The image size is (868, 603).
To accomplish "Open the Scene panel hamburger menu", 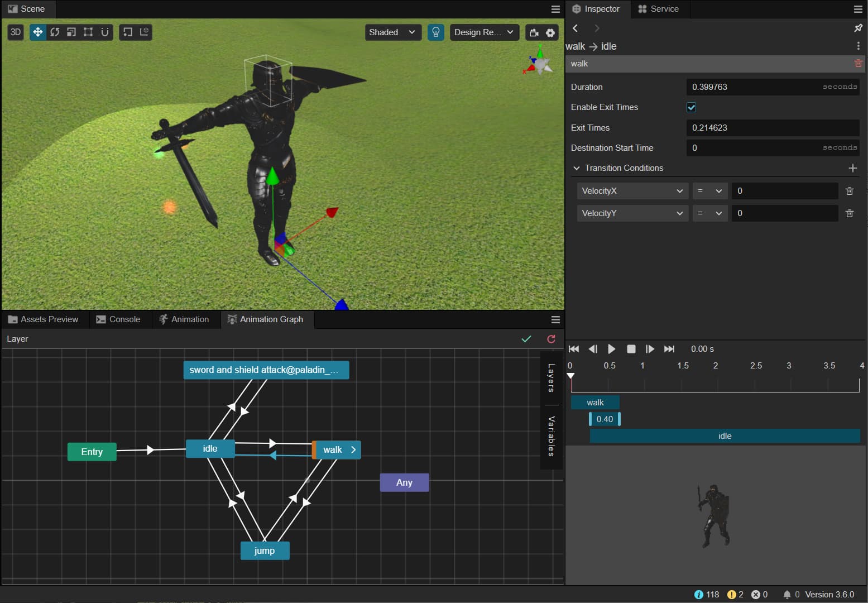I will pos(555,9).
